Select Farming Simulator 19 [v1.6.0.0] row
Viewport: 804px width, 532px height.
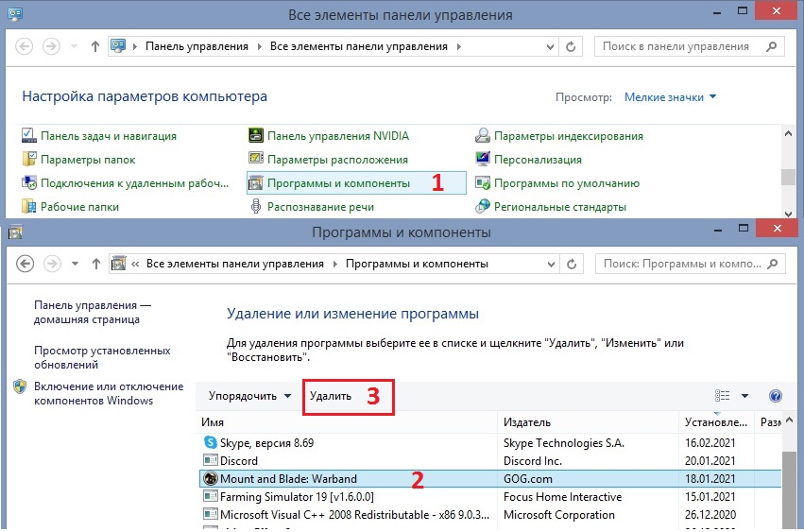pos(489,497)
